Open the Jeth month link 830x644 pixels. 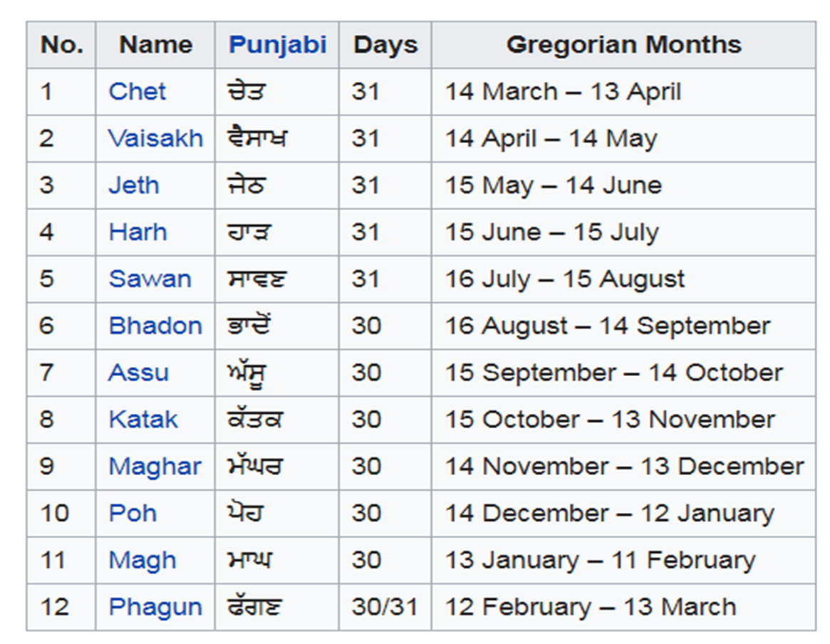134,185
